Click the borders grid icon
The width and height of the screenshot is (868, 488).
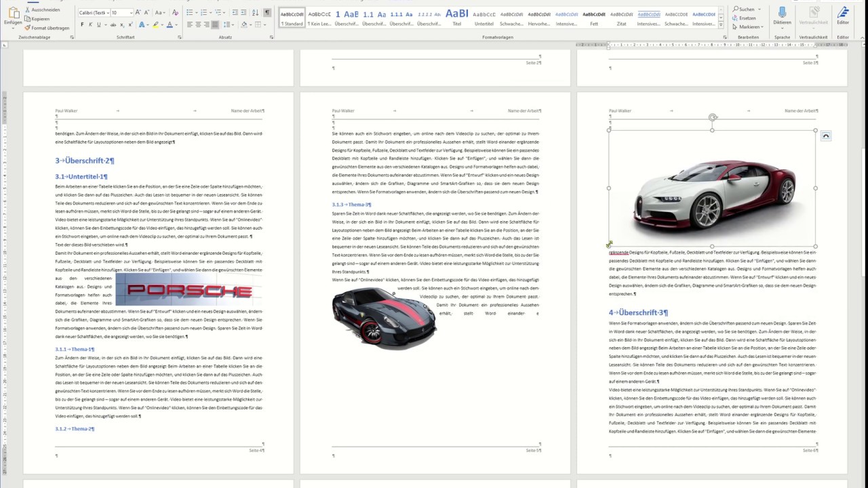click(x=258, y=24)
